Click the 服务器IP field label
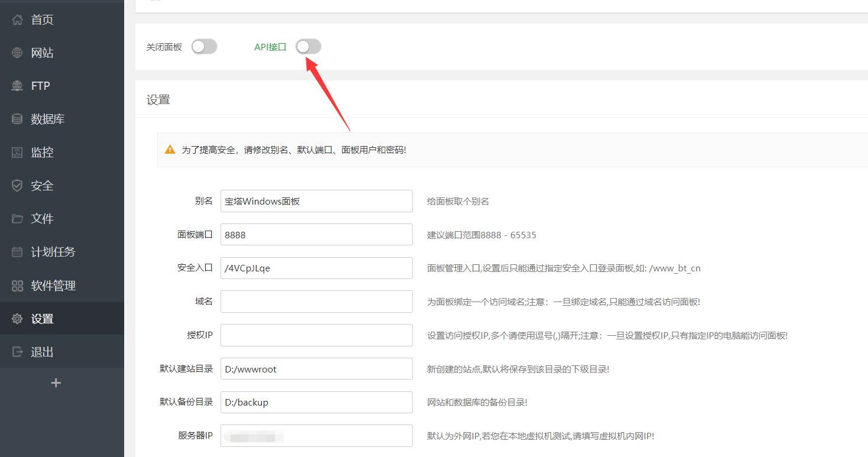The height and width of the screenshot is (457, 868). tap(195, 435)
